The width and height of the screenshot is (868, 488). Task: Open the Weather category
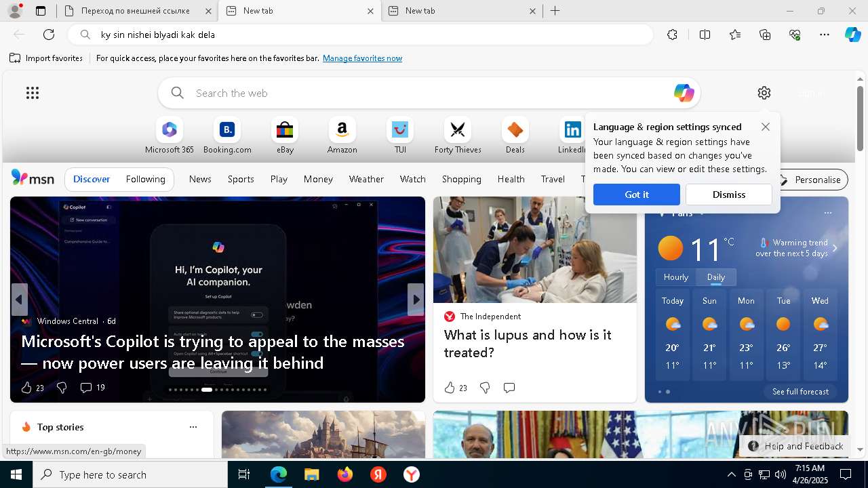[366, 180]
